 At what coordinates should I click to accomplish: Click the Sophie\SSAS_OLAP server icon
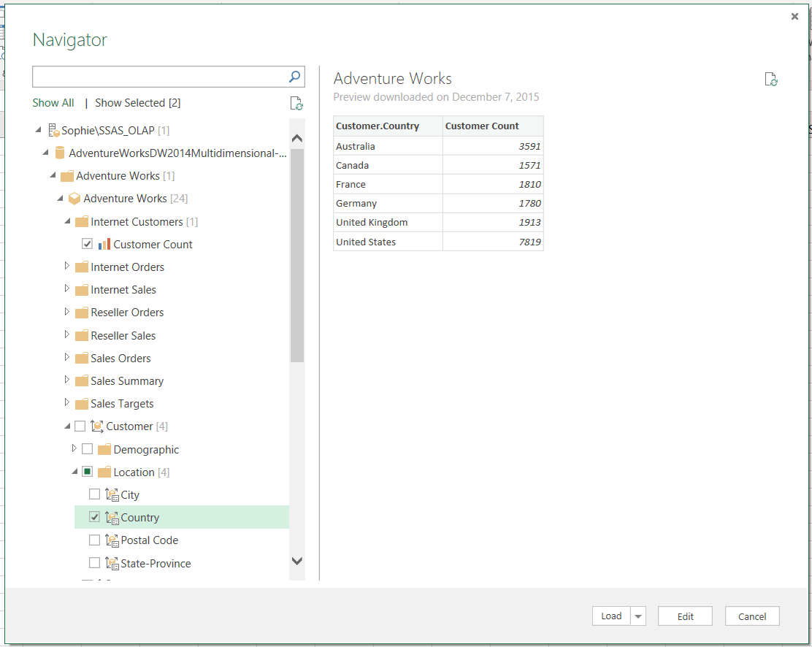[53, 131]
